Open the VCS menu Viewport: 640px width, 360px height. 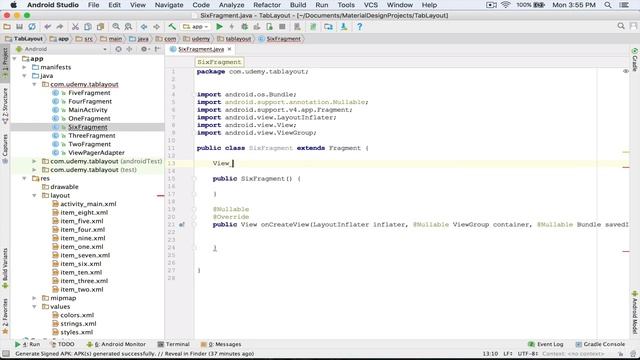tap(371, 5)
